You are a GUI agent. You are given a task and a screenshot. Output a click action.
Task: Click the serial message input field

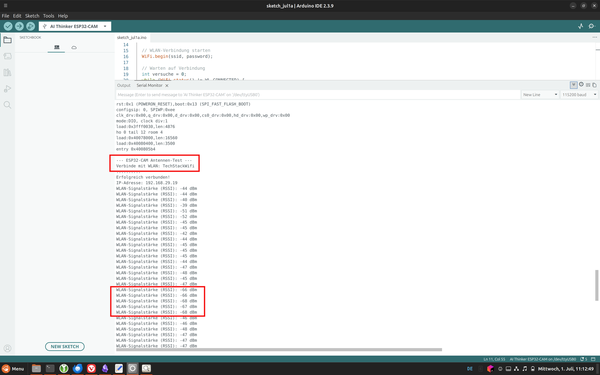318,95
